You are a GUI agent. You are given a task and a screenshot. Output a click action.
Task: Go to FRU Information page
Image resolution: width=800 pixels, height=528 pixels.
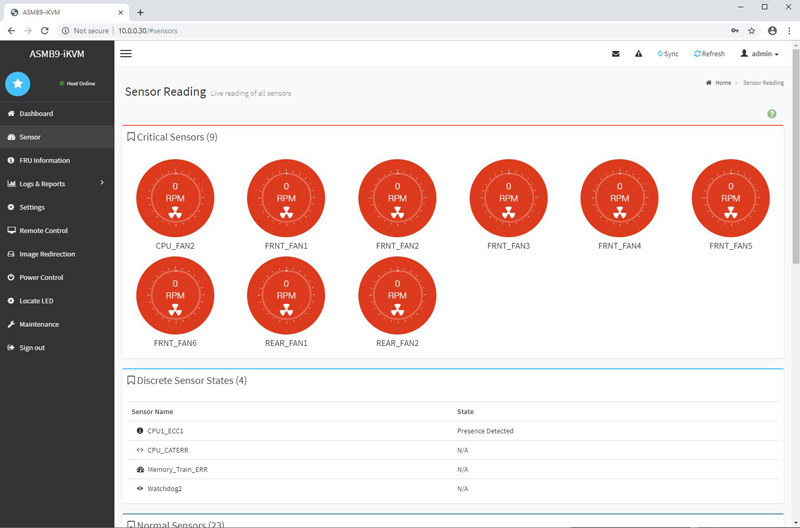44,160
